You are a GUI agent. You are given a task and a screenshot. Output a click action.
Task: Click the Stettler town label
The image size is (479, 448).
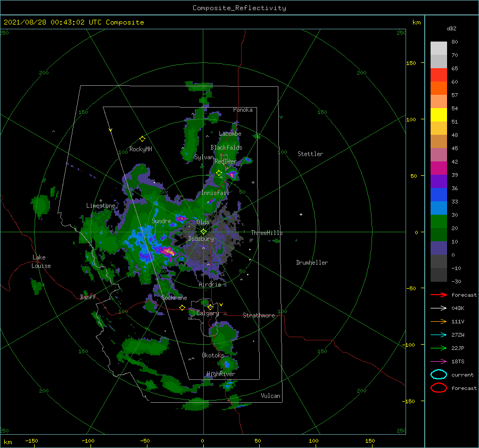tap(310, 154)
